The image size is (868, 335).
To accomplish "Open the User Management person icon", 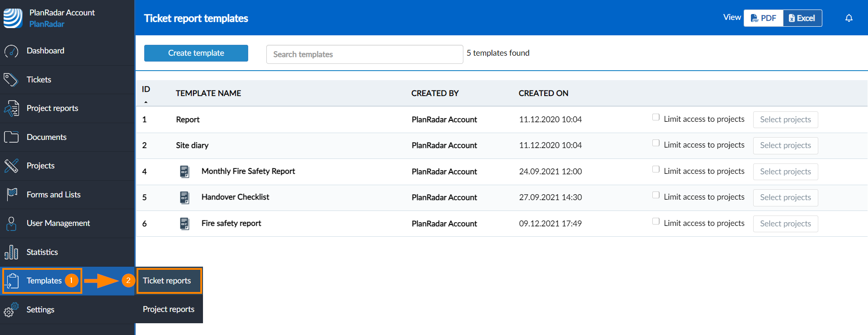I will [11, 223].
